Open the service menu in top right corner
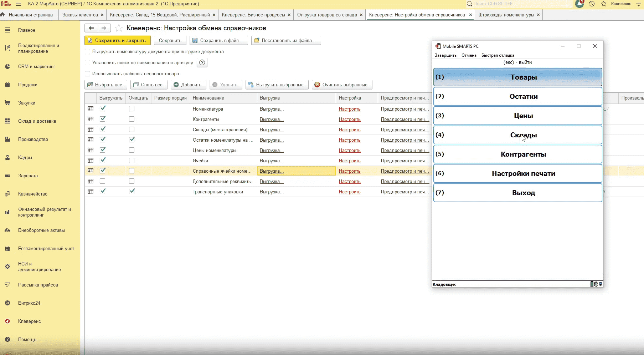Image resolution: width=644 pixels, height=355 pixels. [638, 4]
